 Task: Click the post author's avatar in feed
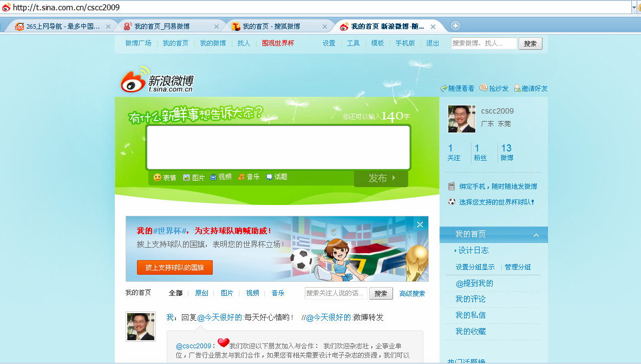coord(141,327)
